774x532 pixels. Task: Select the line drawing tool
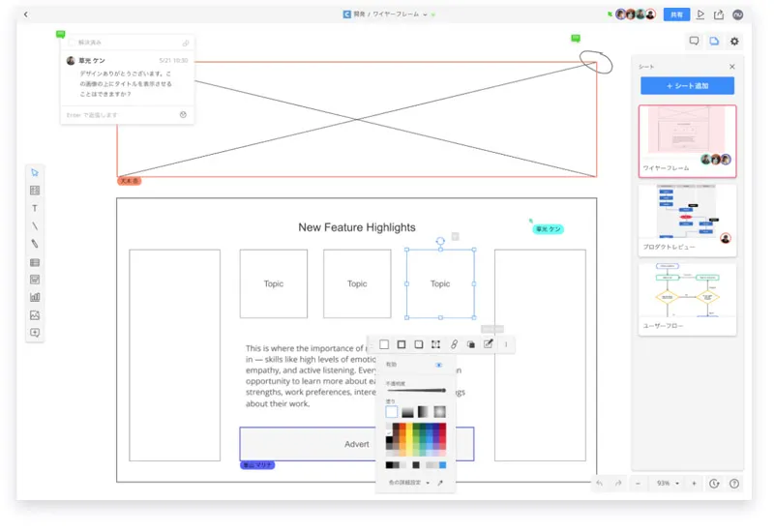(35, 225)
